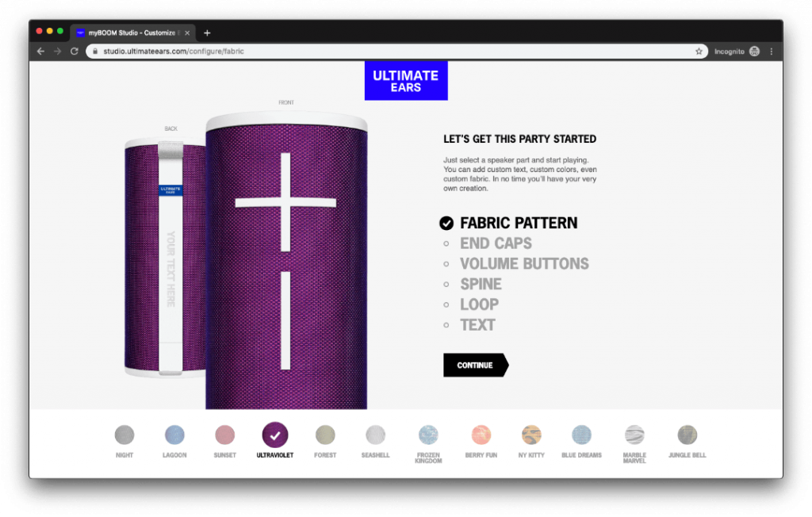Select the Marble Marvel pattern swatch
Viewport: 812px width, 517px height.
[x=634, y=435]
